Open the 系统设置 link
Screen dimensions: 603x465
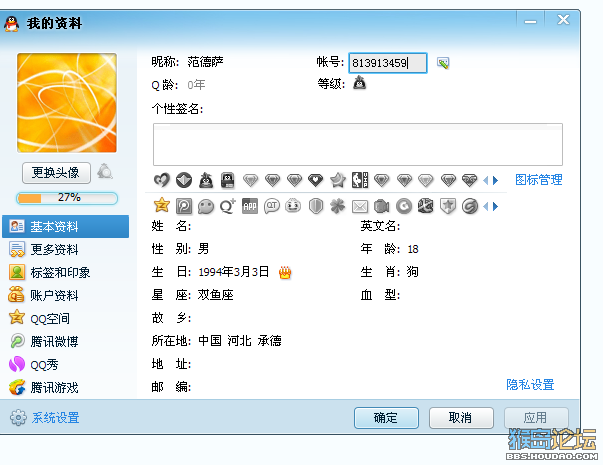tap(55, 418)
